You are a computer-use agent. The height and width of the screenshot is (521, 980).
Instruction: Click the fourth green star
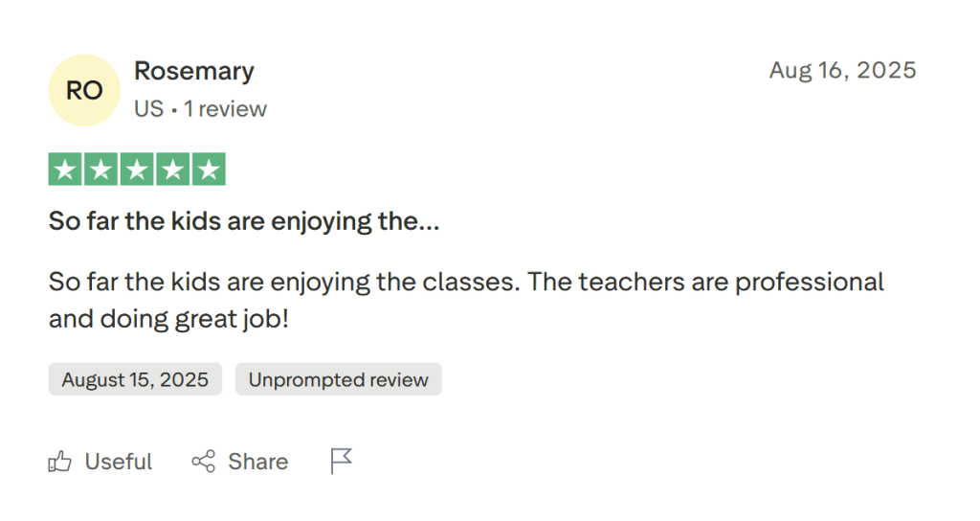pos(173,170)
